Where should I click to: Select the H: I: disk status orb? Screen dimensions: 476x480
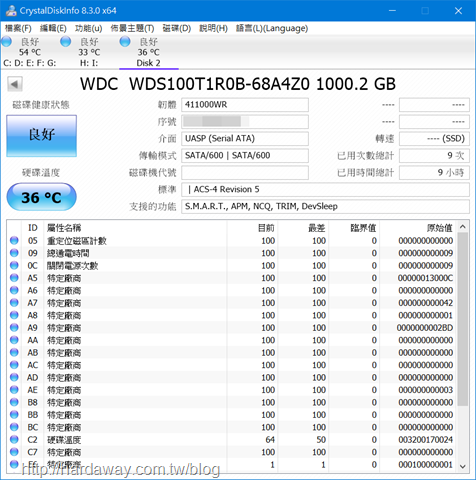coord(66,42)
